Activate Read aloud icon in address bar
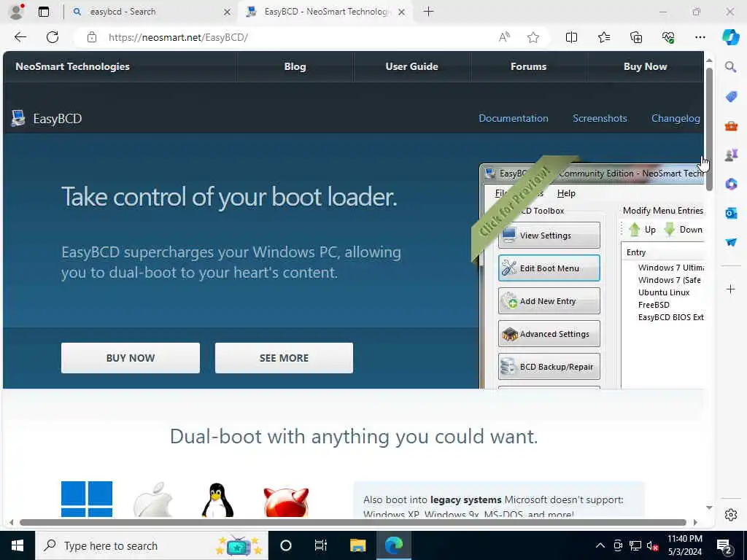Image resolution: width=747 pixels, height=560 pixels. [504, 37]
